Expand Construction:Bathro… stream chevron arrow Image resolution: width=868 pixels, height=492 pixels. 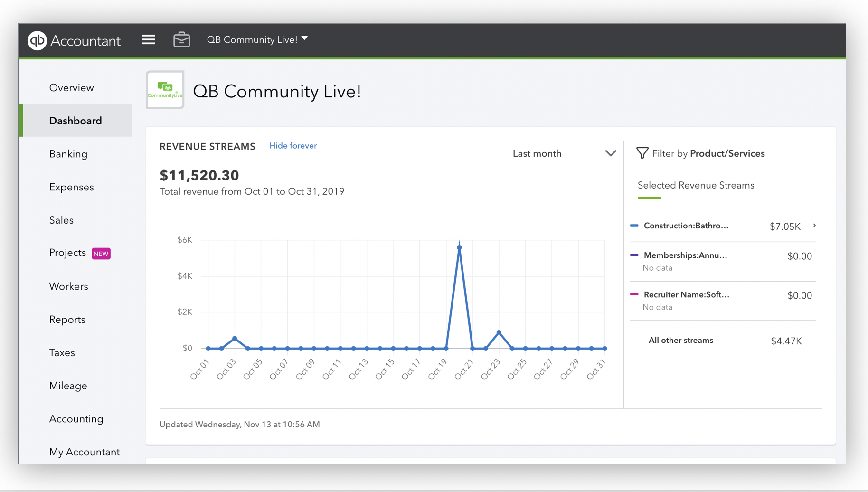(x=814, y=226)
